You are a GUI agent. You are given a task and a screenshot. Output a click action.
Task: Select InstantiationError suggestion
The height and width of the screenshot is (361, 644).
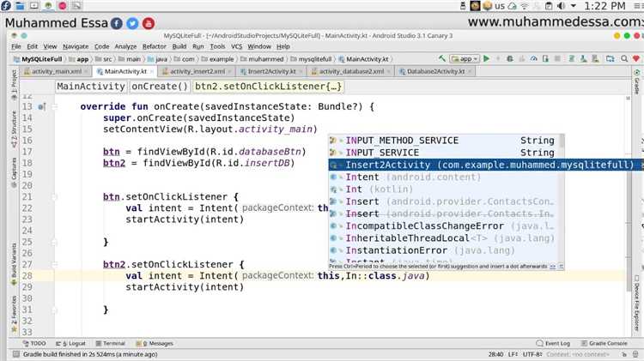click(444, 250)
